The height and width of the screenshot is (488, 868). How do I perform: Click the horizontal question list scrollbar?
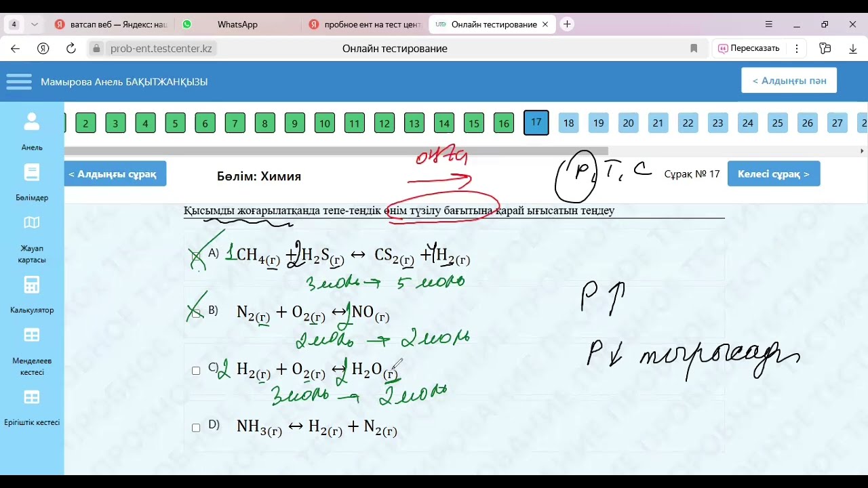336,150
